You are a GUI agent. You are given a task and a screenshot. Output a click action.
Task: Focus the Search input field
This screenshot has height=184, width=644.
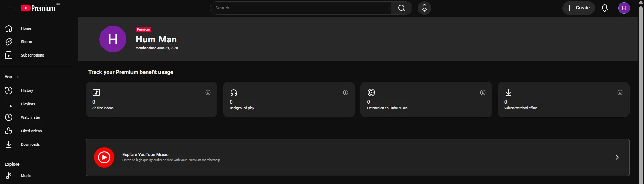click(x=300, y=8)
